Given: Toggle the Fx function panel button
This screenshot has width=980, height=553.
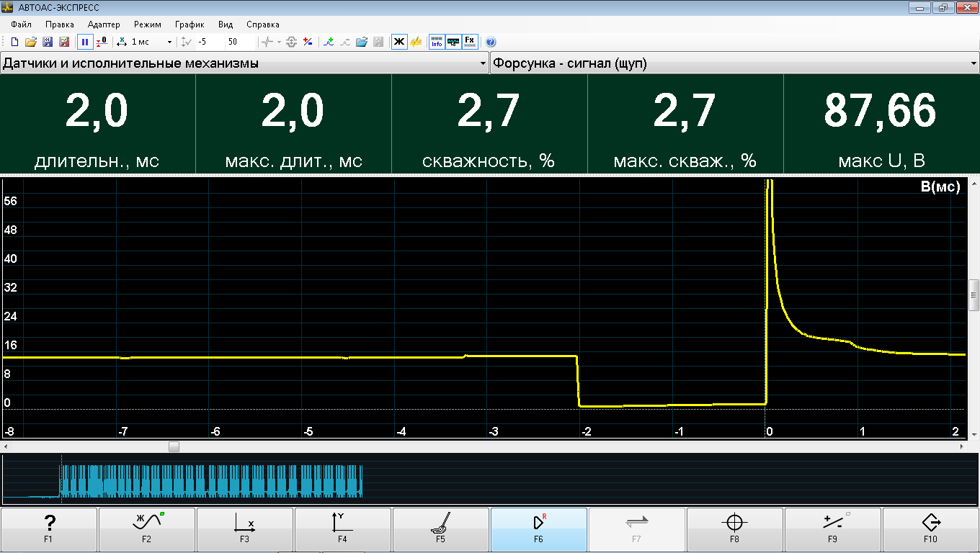Looking at the screenshot, I should click(x=470, y=42).
